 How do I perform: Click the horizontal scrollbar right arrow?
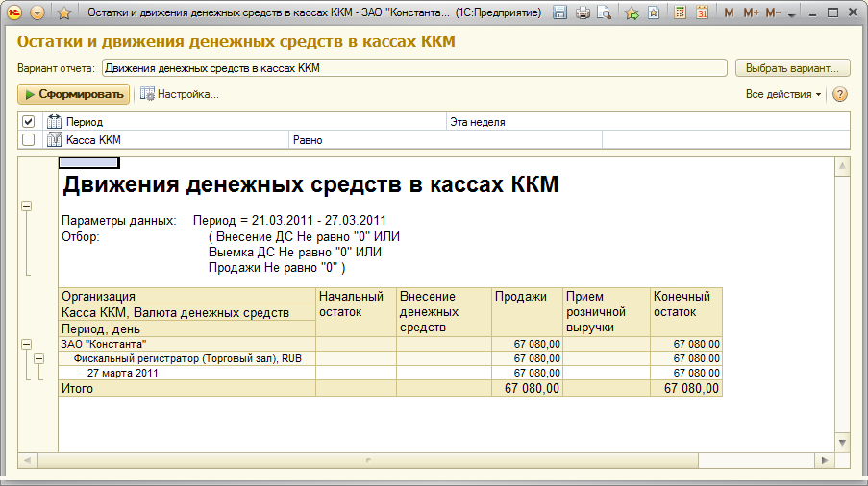point(825,460)
